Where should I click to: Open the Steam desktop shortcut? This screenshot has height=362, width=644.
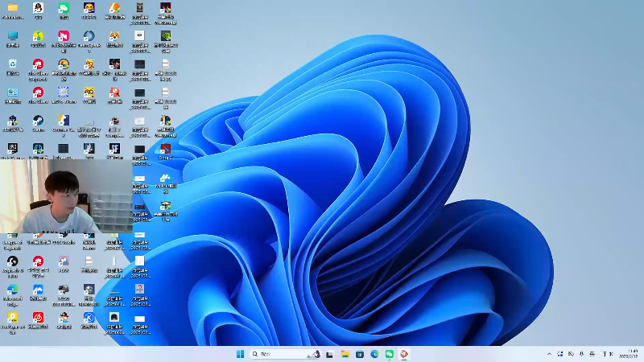point(38,121)
